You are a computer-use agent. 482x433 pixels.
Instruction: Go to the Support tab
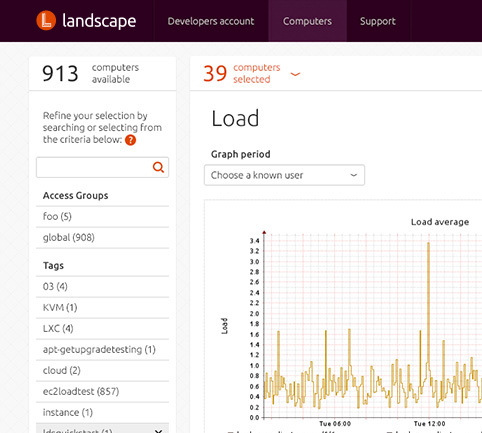point(378,21)
